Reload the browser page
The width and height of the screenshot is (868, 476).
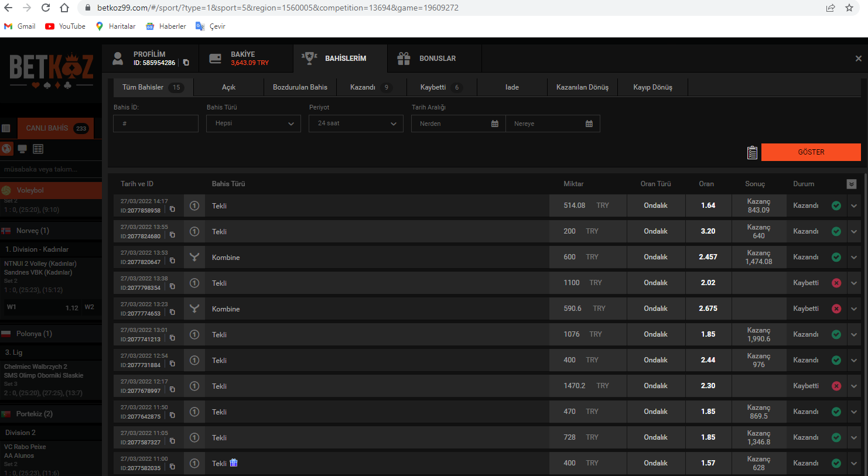pos(46,8)
